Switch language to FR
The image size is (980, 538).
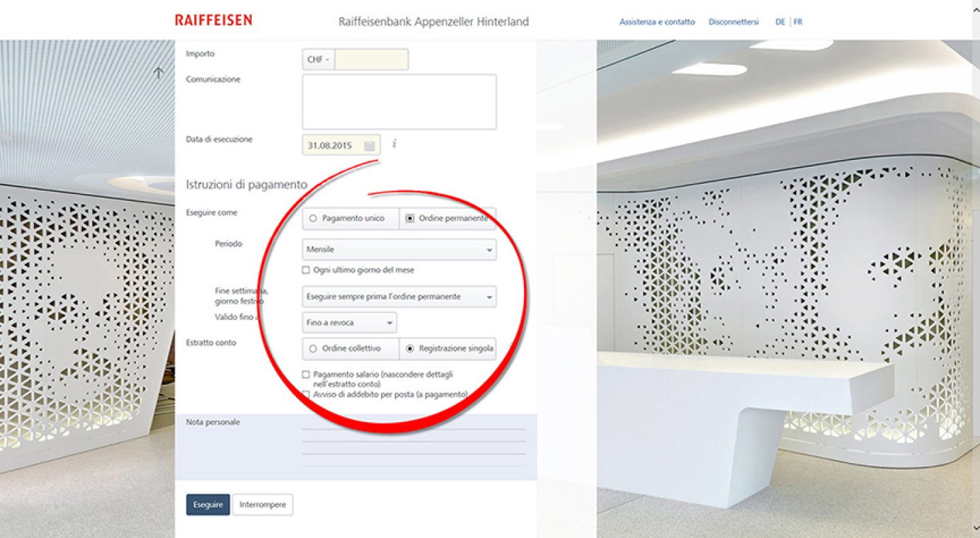(798, 22)
